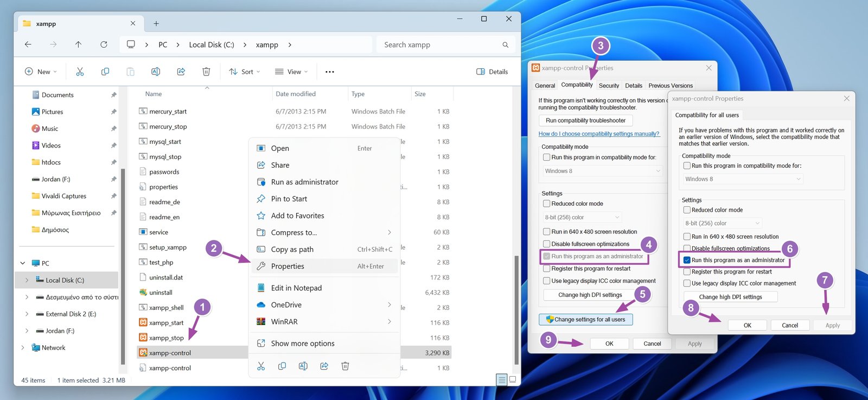Select Properties in context menu
868x400 pixels.
coord(324,266)
